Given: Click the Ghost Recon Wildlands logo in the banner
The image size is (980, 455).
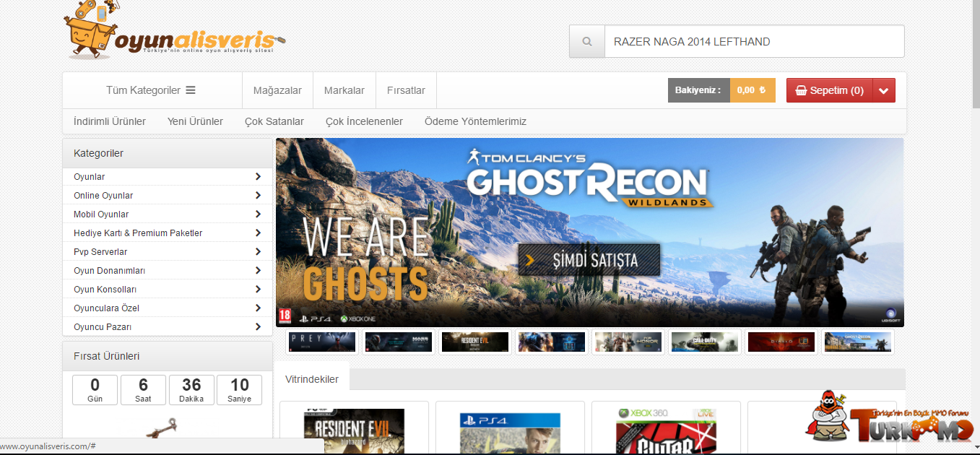Looking at the screenshot, I should tap(590, 179).
